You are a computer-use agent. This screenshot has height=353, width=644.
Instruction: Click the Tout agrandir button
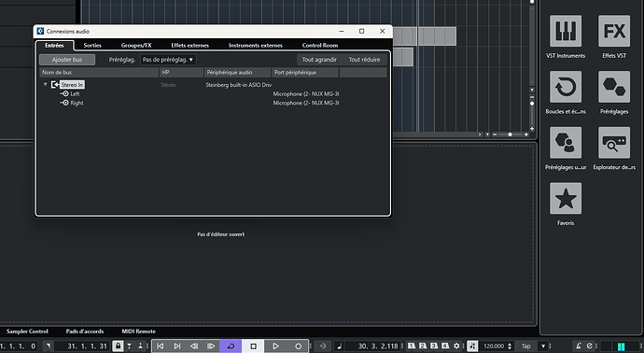tap(319, 60)
